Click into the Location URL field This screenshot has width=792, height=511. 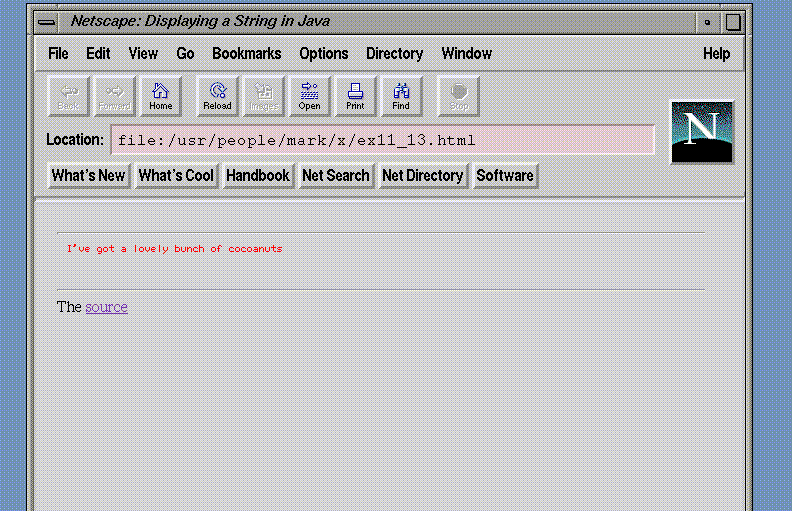[382, 140]
